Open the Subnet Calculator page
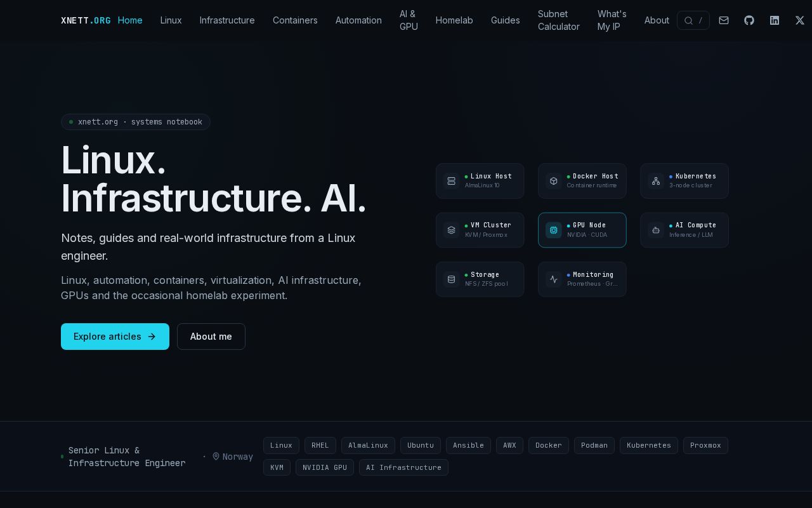 pos(559,20)
